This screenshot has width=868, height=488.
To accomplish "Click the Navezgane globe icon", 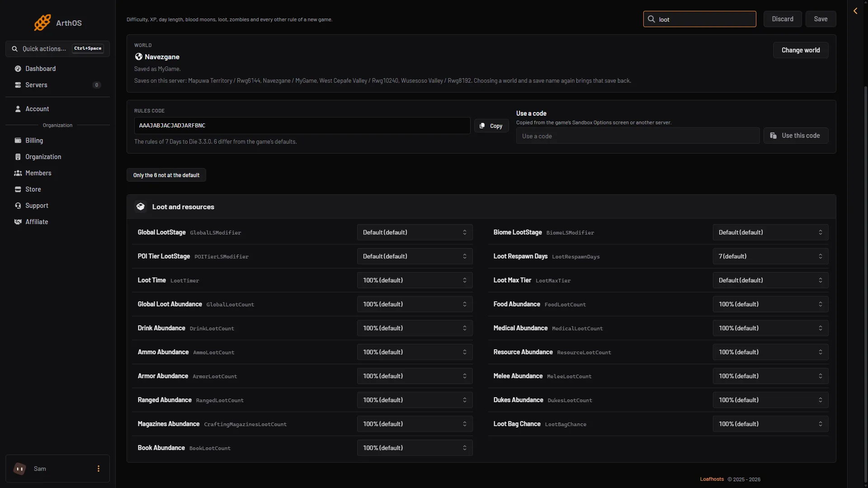I will click(x=139, y=56).
